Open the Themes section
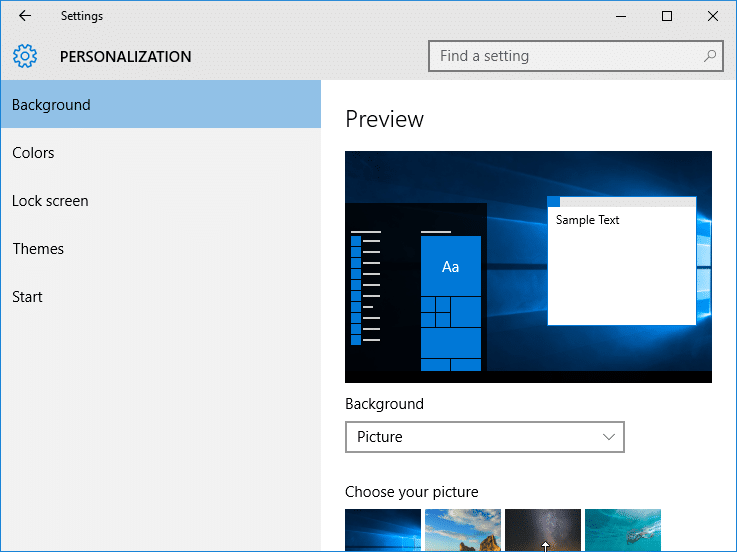This screenshot has width=737, height=552. (x=161, y=248)
